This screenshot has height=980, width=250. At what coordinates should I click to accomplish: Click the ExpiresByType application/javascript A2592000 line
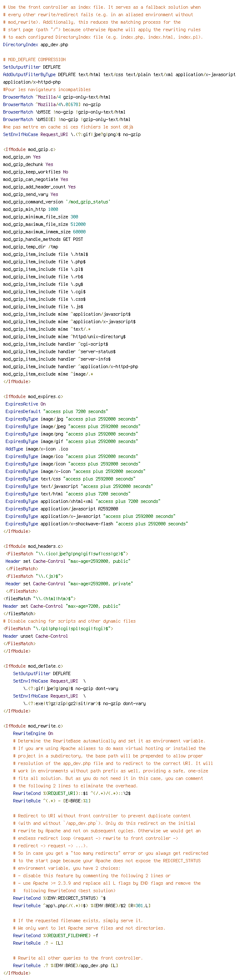coord(62,509)
